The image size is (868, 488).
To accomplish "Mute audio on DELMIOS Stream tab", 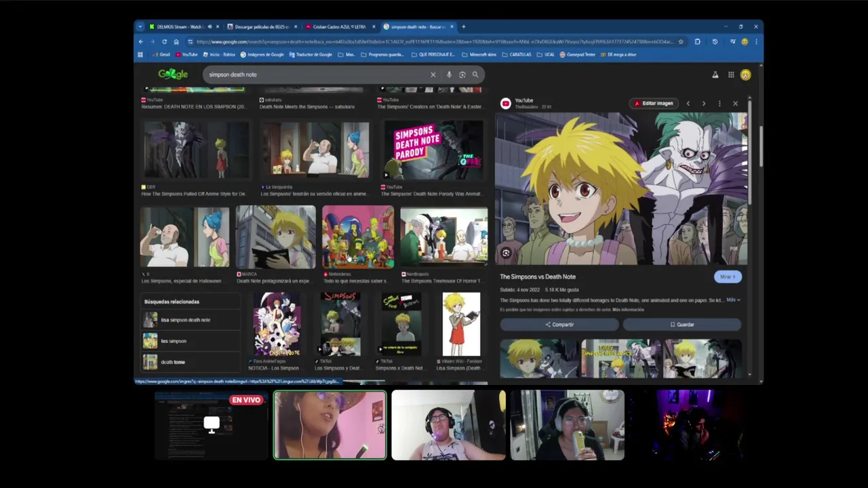I will (x=209, y=26).
